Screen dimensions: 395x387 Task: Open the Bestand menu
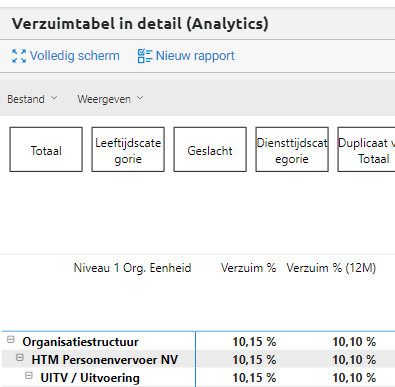[32, 99]
